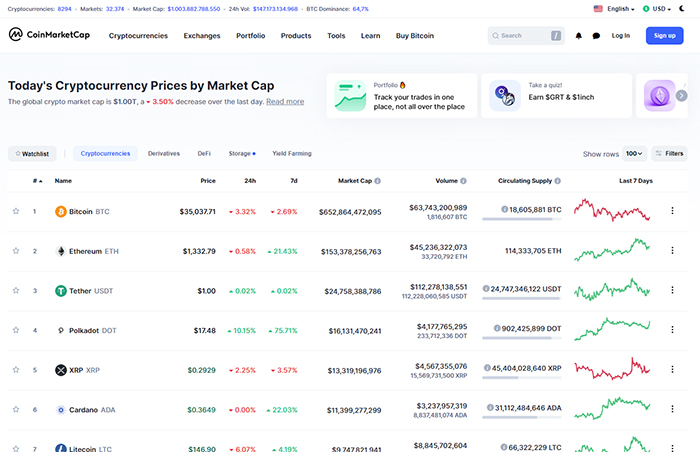Open the Products nav menu
This screenshot has height=452, width=700.
tap(296, 36)
